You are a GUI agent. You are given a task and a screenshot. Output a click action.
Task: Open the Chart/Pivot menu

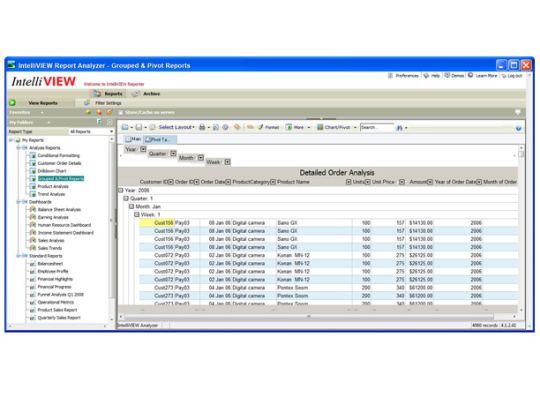tap(336, 127)
